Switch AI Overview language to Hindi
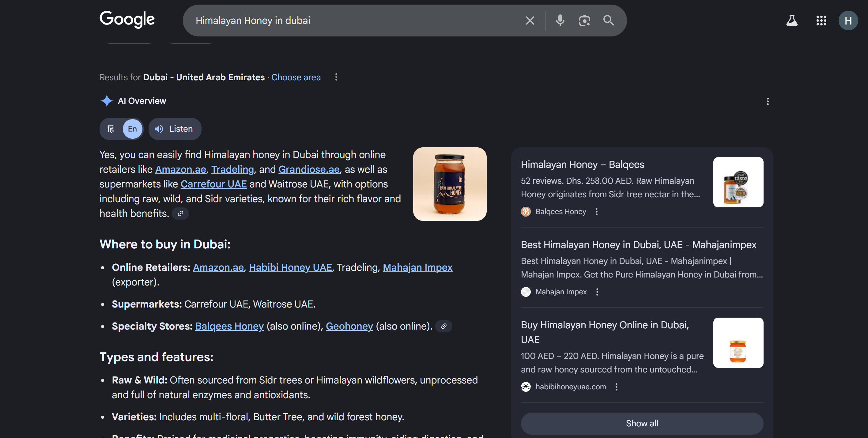The width and height of the screenshot is (868, 438). tap(111, 129)
